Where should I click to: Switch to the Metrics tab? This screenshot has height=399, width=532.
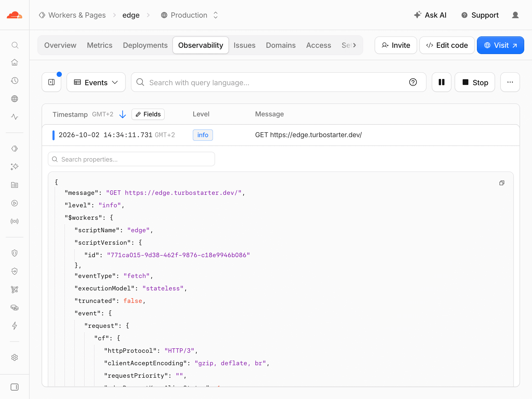(x=100, y=45)
